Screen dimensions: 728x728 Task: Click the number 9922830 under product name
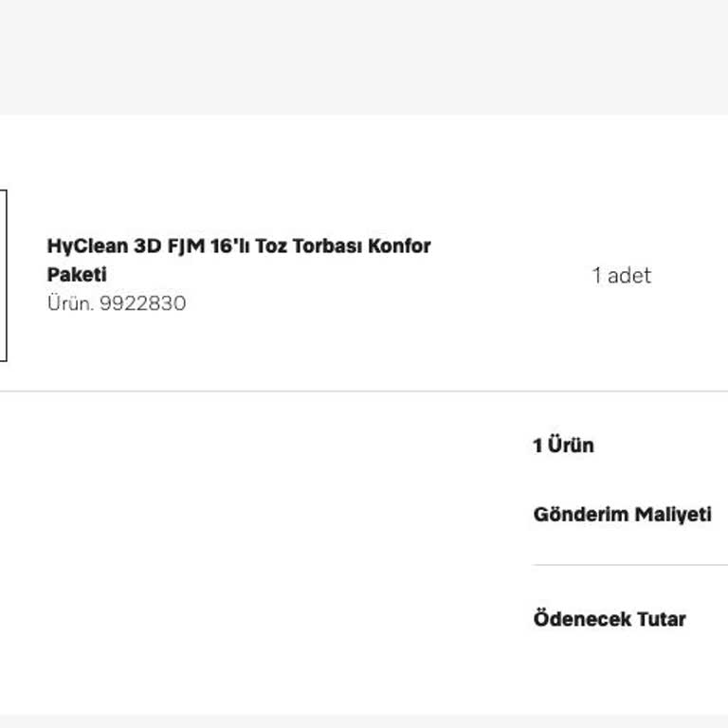(x=142, y=303)
